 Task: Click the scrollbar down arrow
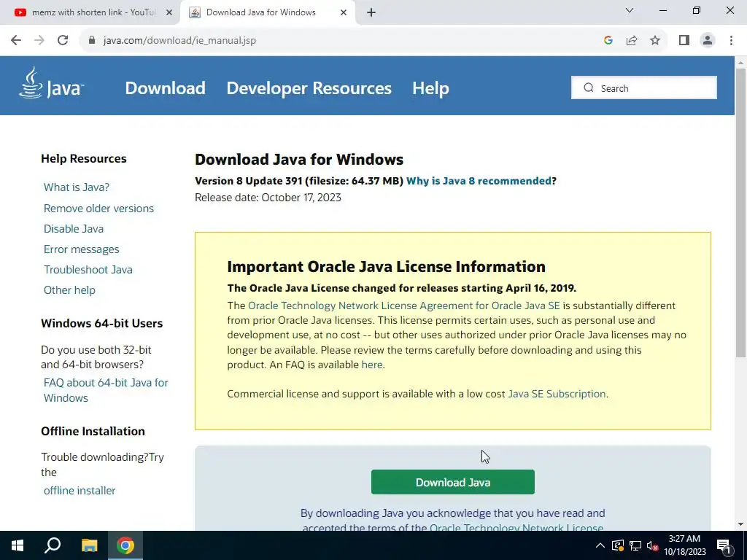(740, 524)
